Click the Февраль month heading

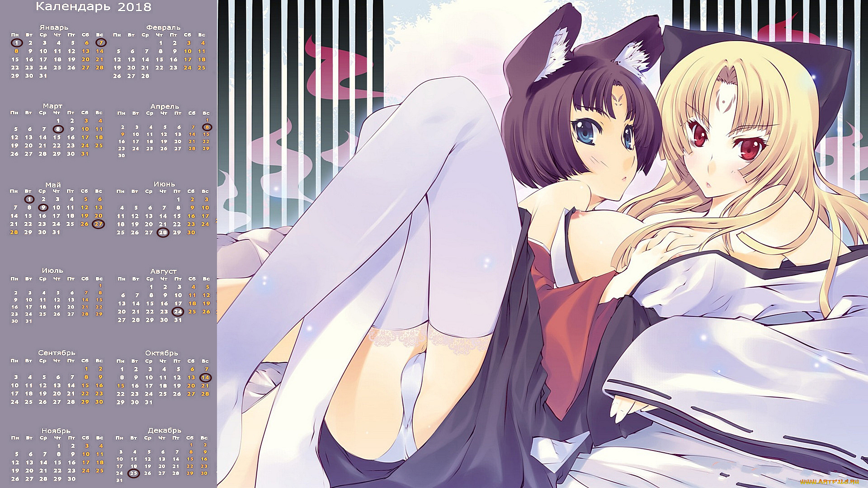(x=163, y=28)
